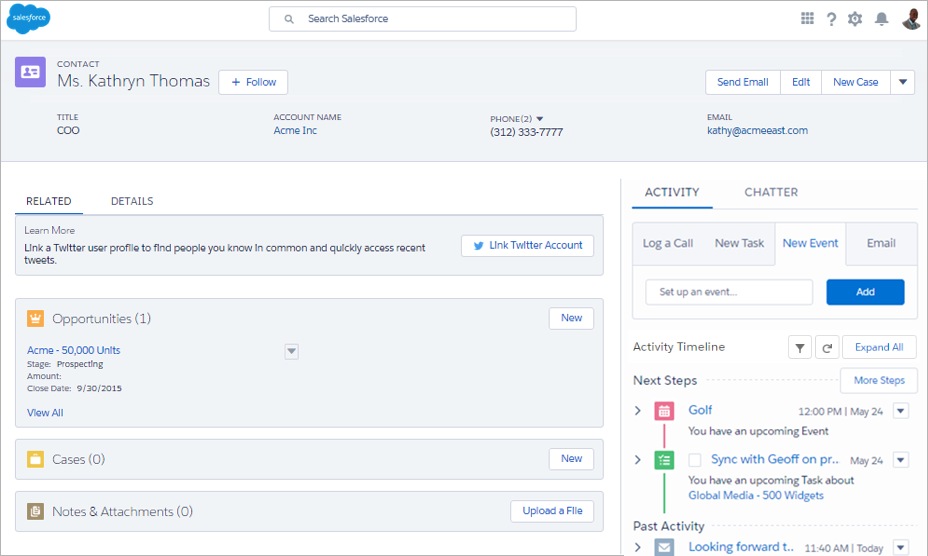This screenshot has width=928, height=556.
Task: Switch to the Chatter tab
Action: point(771,192)
